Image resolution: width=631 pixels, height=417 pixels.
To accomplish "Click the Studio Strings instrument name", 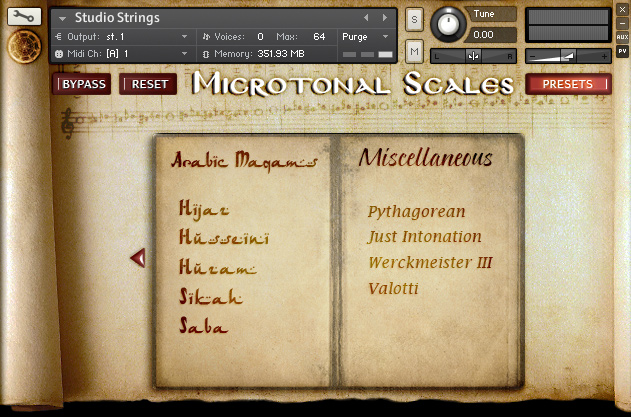I will [x=117, y=18].
